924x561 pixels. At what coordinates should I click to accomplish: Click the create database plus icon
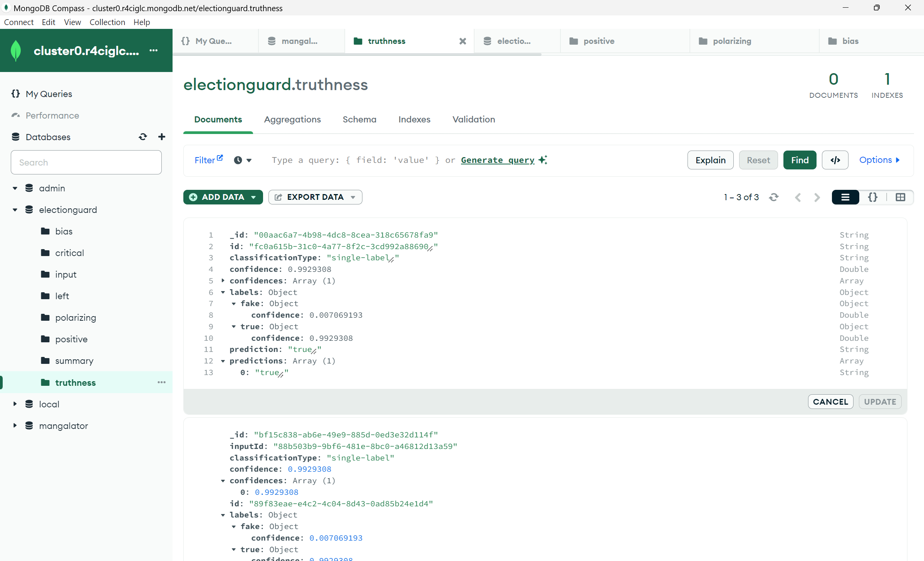162,137
